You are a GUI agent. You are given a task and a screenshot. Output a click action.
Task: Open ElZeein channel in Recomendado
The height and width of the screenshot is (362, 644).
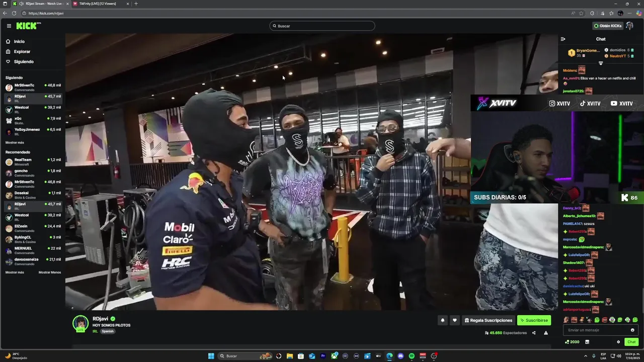33,228
